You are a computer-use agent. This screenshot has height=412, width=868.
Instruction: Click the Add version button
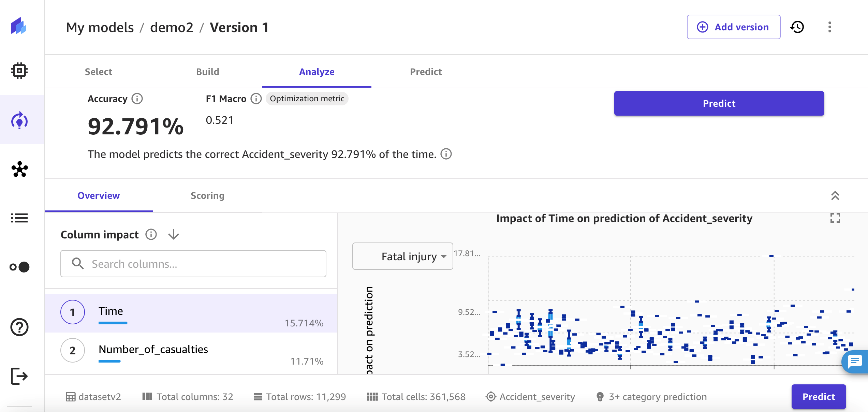point(733,27)
